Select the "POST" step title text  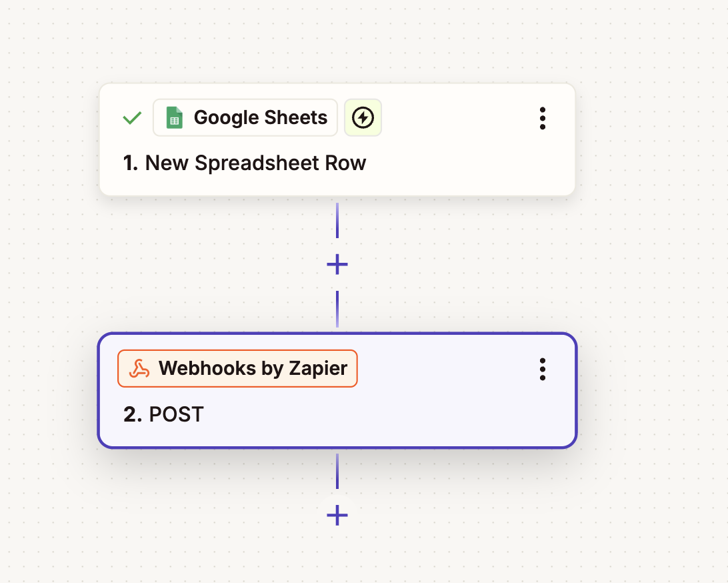click(176, 414)
